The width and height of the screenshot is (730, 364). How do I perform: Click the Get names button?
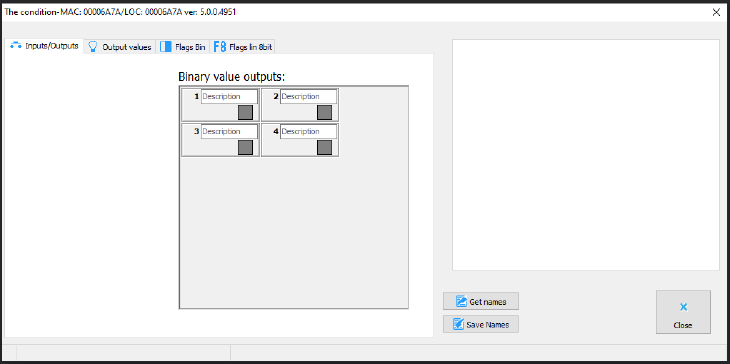[x=481, y=301]
